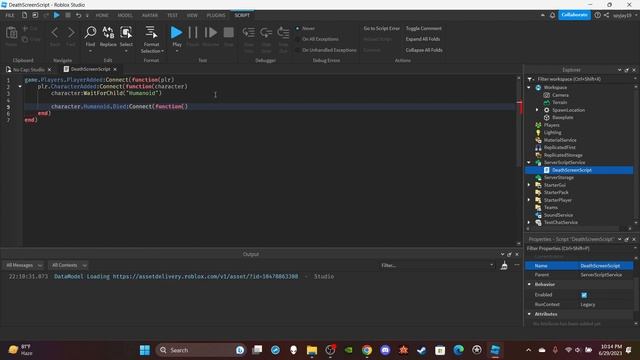Select ReplicatedStorage in Explorer
Image resolution: width=640 pixels, height=360 pixels.
click(562, 155)
